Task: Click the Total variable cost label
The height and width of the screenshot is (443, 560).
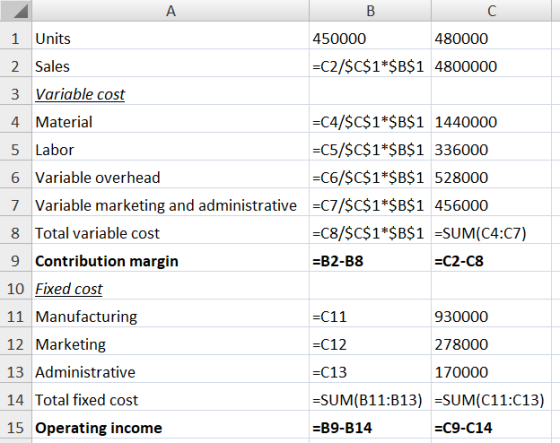Action: pos(97,233)
